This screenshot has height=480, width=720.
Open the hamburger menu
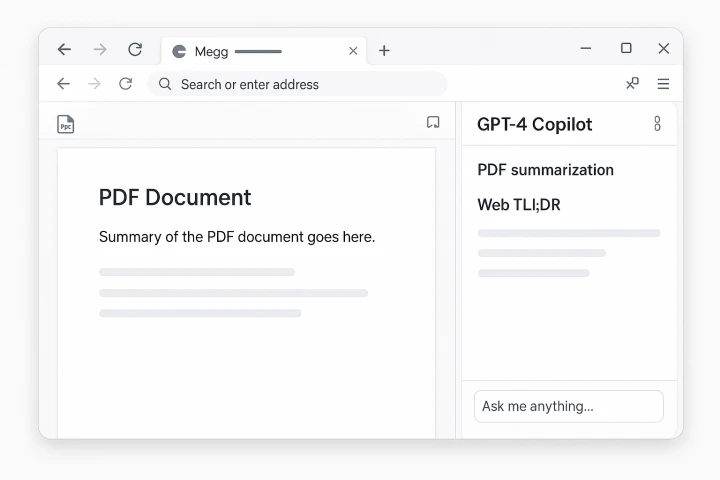click(x=663, y=84)
